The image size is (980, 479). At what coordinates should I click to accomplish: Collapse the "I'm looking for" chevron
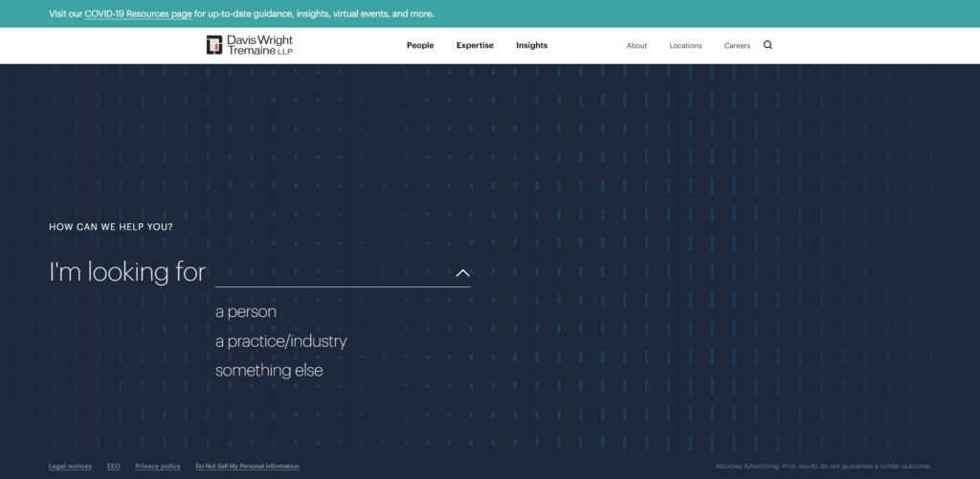click(462, 273)
